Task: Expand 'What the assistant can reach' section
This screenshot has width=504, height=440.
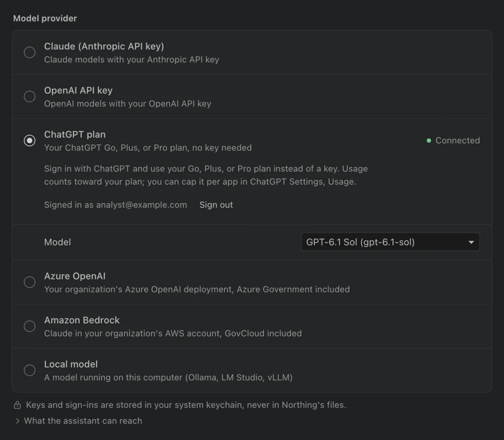Action: point(79,421)
